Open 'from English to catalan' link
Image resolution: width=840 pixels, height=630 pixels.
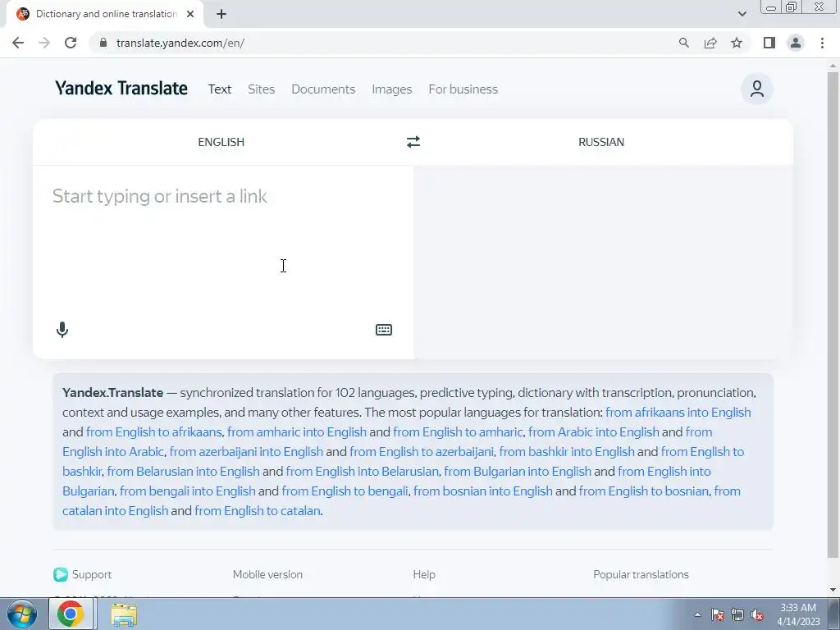257,511
